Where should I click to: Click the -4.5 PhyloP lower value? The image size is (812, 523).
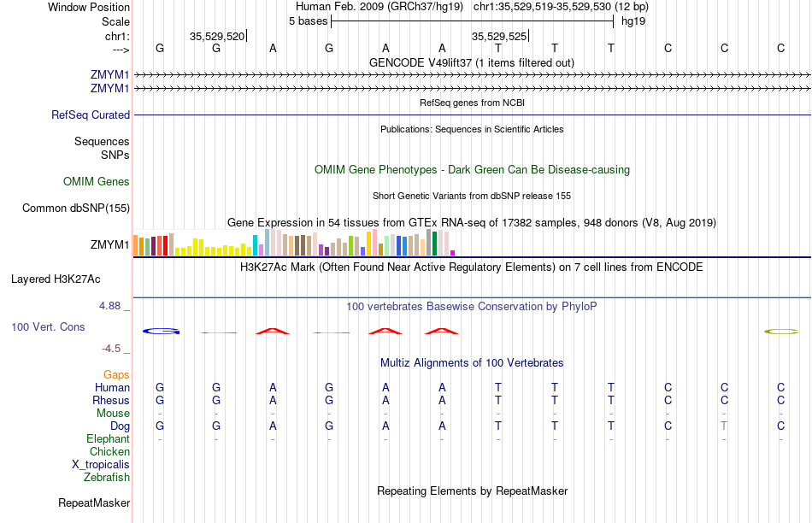[x=111, y=349]
